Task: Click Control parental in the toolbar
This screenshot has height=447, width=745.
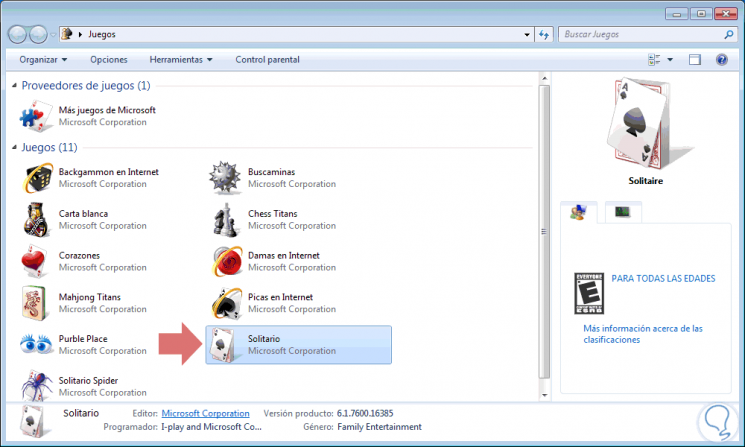Action: click(267, 59)
